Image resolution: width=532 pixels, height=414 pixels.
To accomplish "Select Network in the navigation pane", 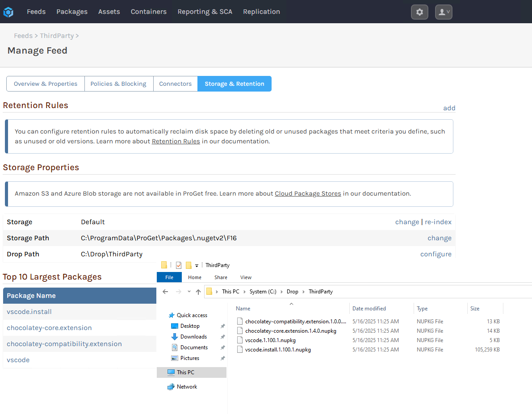I will point(182,386).
